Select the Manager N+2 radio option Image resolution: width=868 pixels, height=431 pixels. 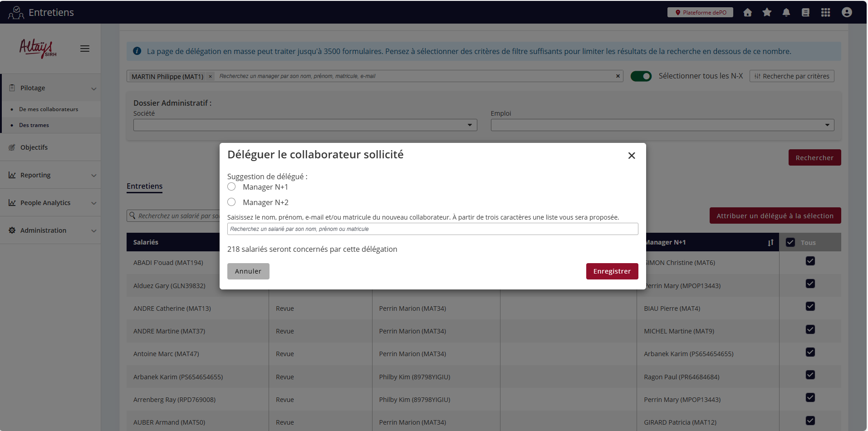[x=231, y=202]
